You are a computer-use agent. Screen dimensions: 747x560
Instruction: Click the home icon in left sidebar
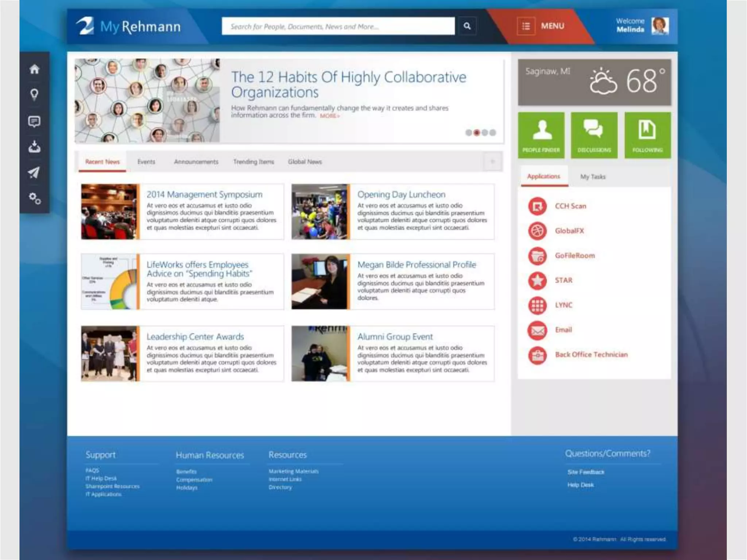[x=34, y=69]
